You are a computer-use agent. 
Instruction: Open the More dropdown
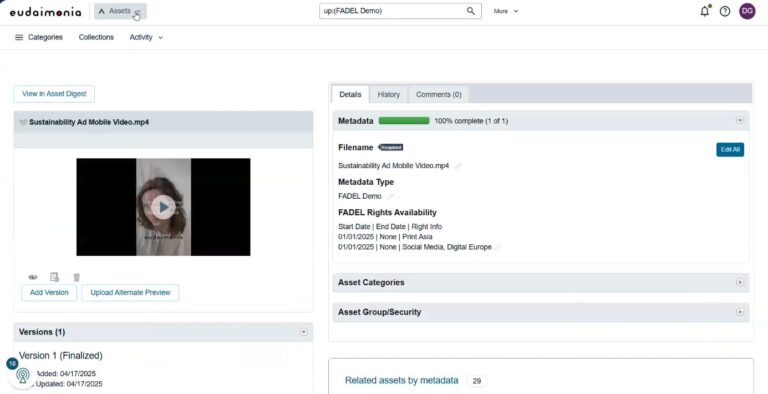(505, 11)
